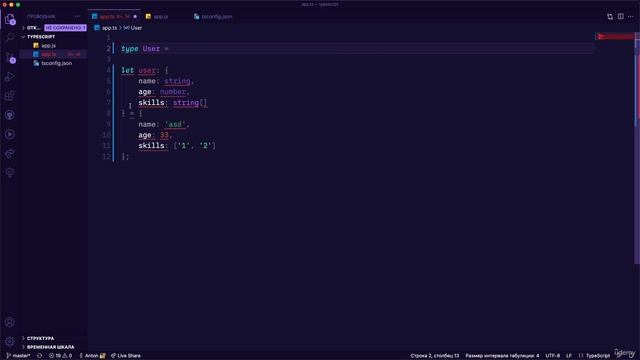Click 'age: number,' type annotation line

coord(164,92)
